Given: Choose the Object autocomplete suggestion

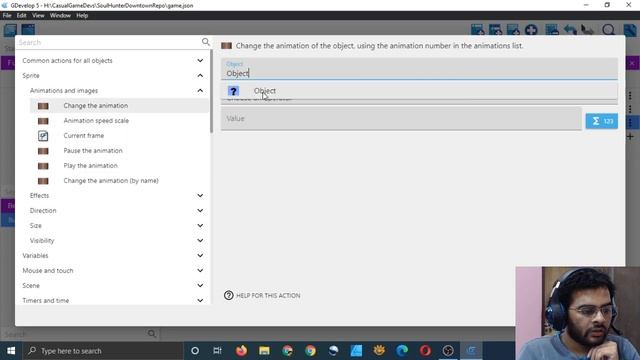Looking at the screenshot, I should click(x=419, y=91).
